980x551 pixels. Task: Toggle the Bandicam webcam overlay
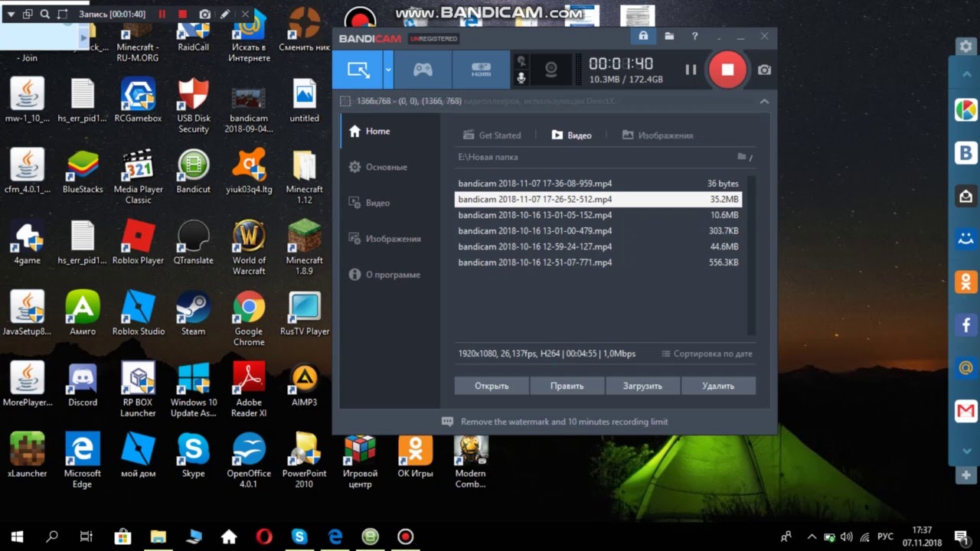[x=550, y=70]
